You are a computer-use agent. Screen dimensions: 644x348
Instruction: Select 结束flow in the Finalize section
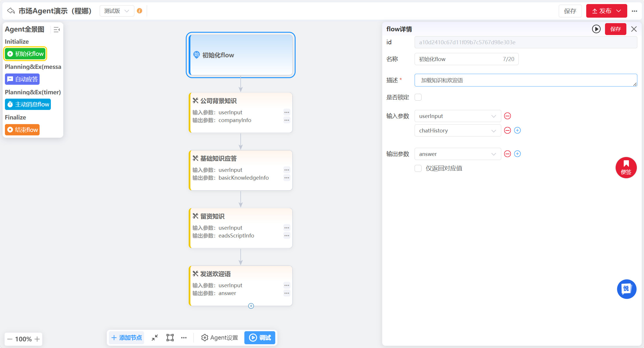(x=22, y=130)
